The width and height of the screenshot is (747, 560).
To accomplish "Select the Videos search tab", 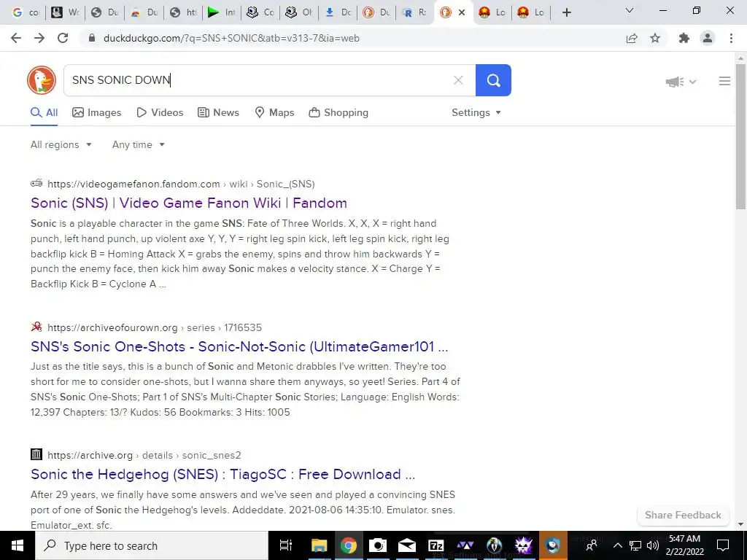I will [160, 113].
